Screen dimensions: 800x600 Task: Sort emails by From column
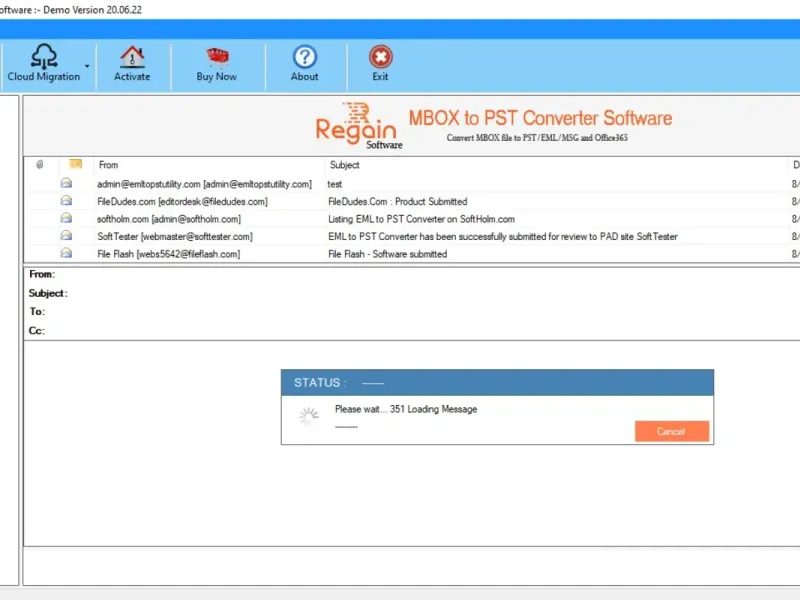click(x=108, y=165)
